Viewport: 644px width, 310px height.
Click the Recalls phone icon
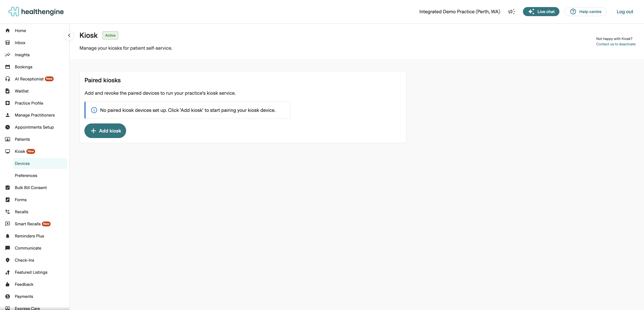[x=8, y=212]
